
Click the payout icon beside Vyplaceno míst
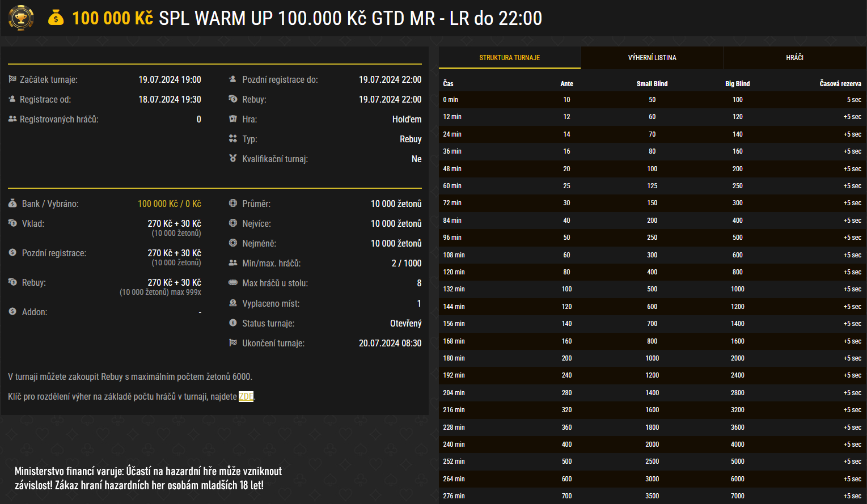[x=232, y=303]
